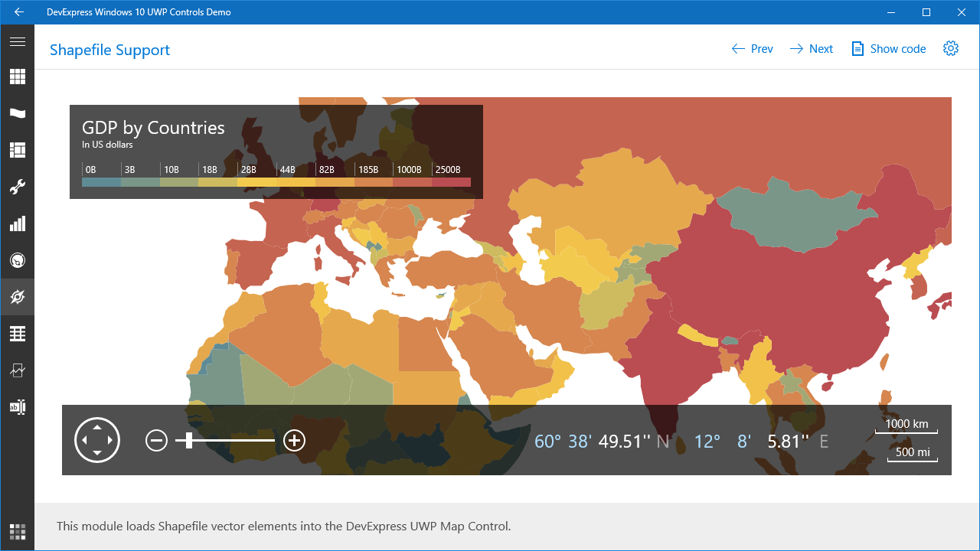
Task: Open the settings gear
Action: coord(950,48)
